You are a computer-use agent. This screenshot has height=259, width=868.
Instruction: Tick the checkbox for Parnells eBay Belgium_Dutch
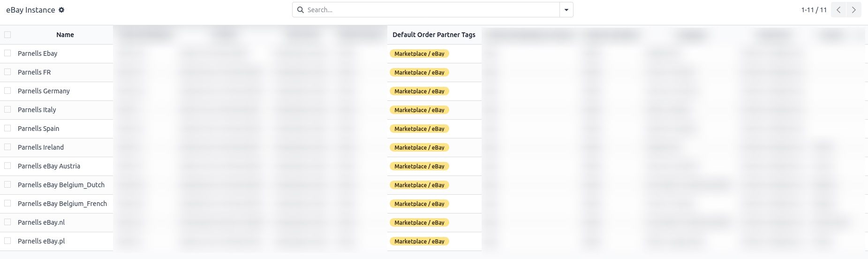tap(8, 185)
